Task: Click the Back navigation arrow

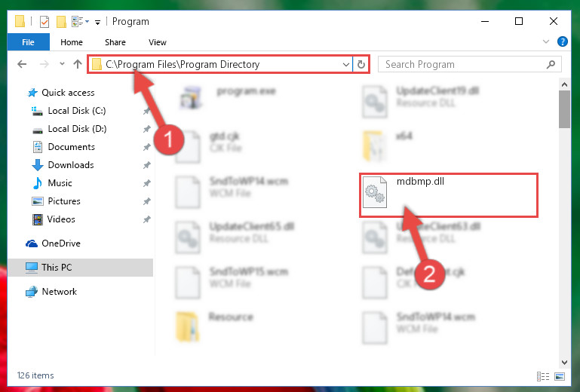Action: pos(22,64)
